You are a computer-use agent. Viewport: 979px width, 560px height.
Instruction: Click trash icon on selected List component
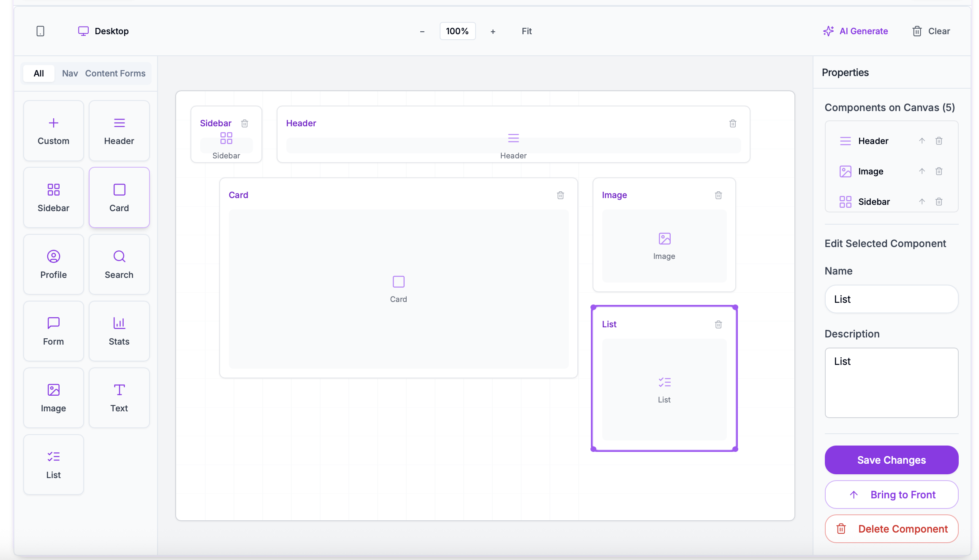click(x=718, y=324)
